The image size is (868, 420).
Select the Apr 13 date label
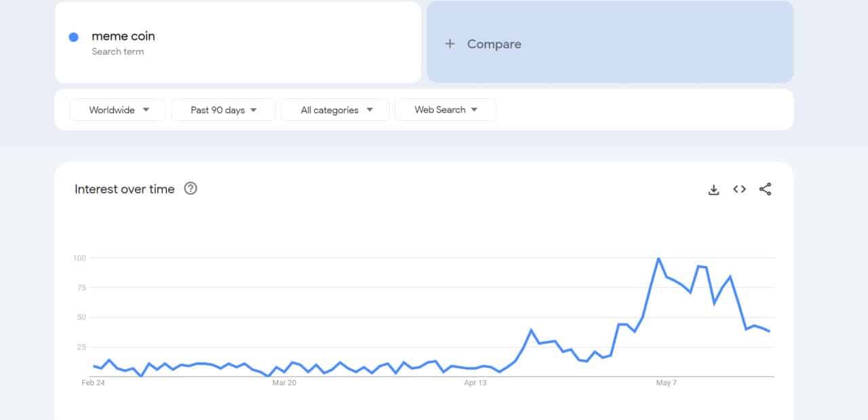475,383
